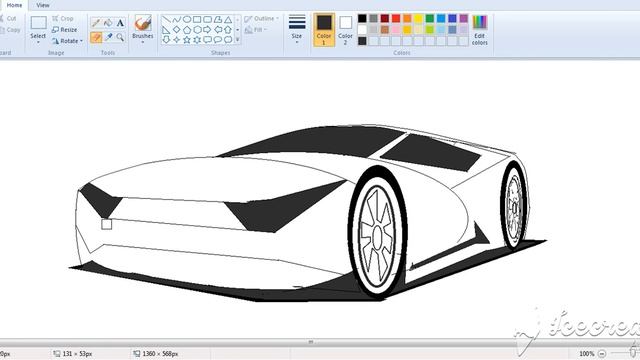Choose the Diamond shape

(x=176, y=29)
